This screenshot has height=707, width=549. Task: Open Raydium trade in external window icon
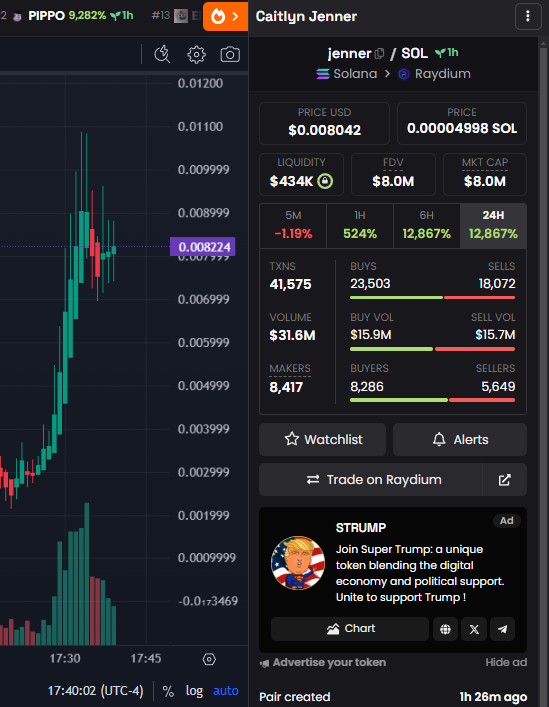pos(504,480)
